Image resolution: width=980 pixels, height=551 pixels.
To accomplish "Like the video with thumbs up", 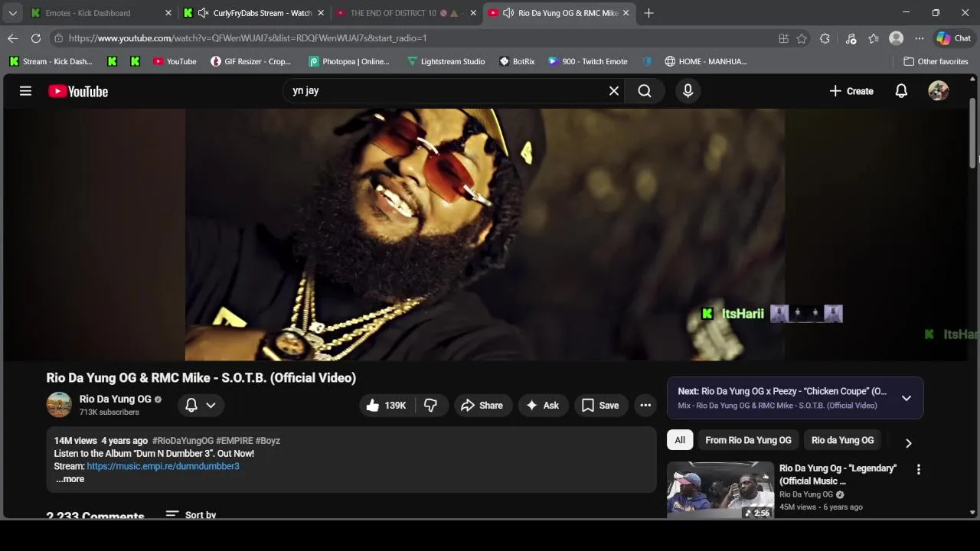I will tap(386, 406).
